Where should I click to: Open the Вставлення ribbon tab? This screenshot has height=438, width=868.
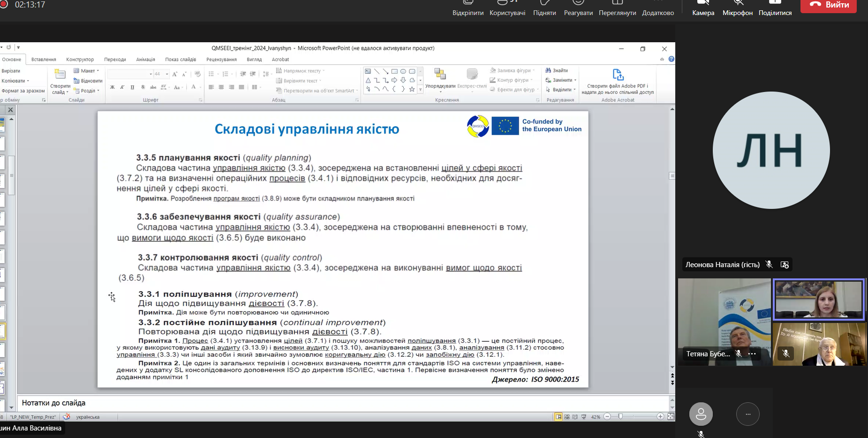[x=44, y=60]
